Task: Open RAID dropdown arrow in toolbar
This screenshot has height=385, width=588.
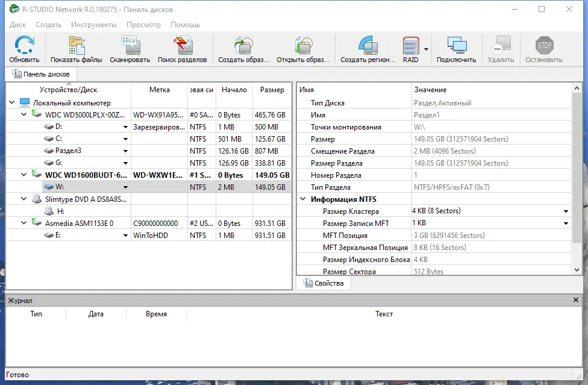Action: pyautogui.click(x=426, y=49)
